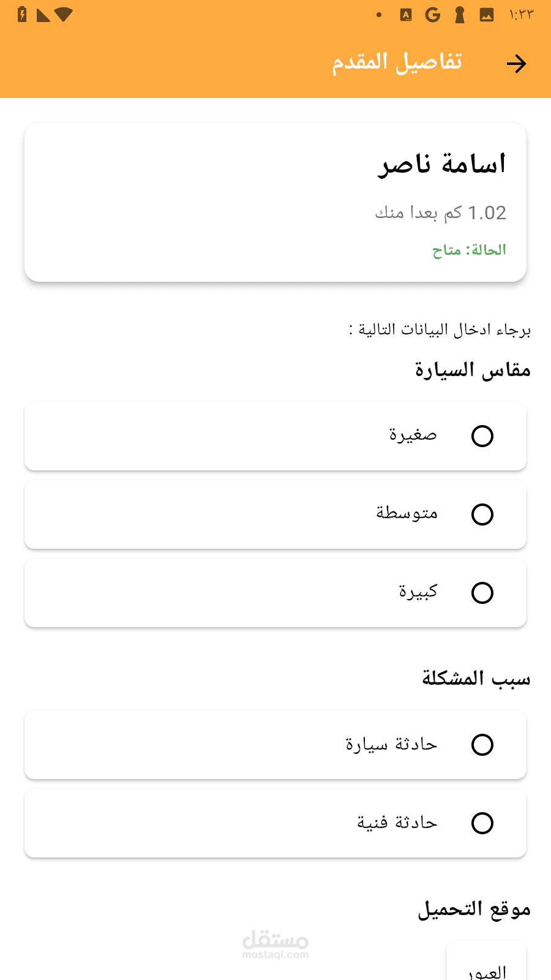
Task: Tap the الحالة: متاح status text
Action: pyautogui.click(x=469, y=250)
